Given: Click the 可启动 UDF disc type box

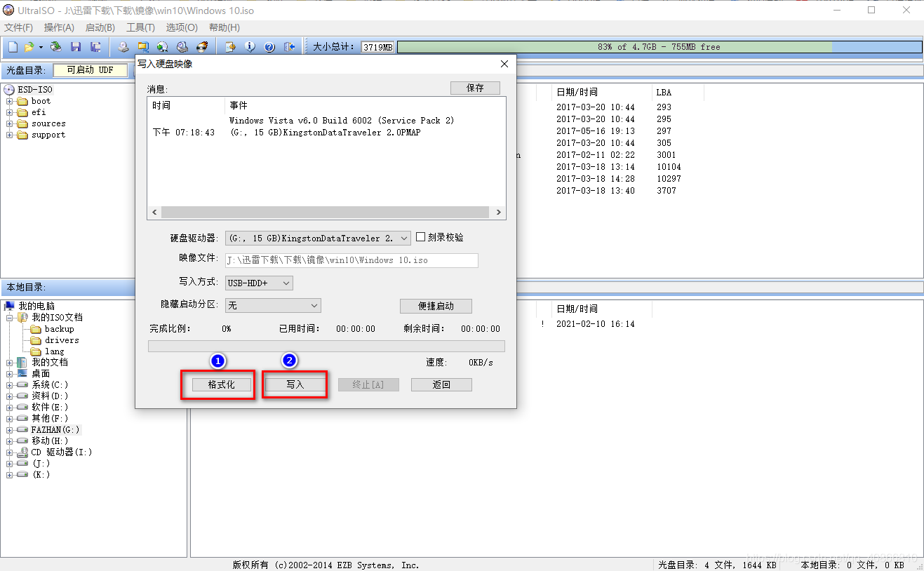Looking at the screenshot, I should tap(91, 70).
